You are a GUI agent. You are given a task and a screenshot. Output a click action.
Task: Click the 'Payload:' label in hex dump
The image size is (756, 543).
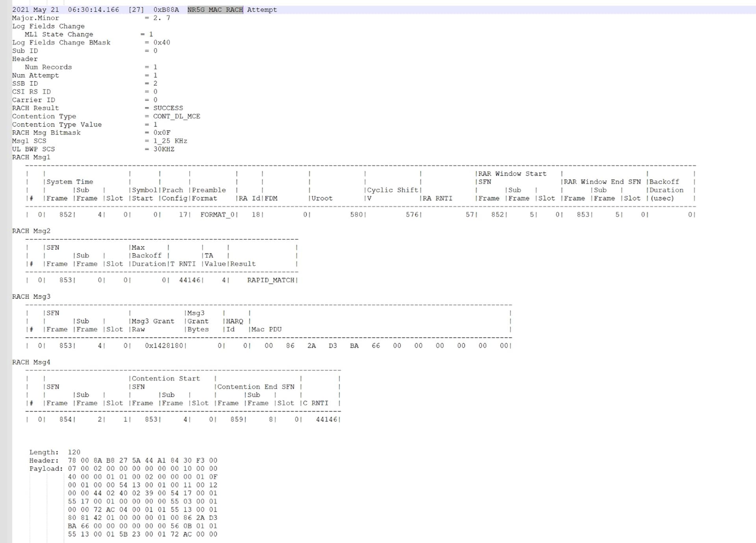coord(46,469)
